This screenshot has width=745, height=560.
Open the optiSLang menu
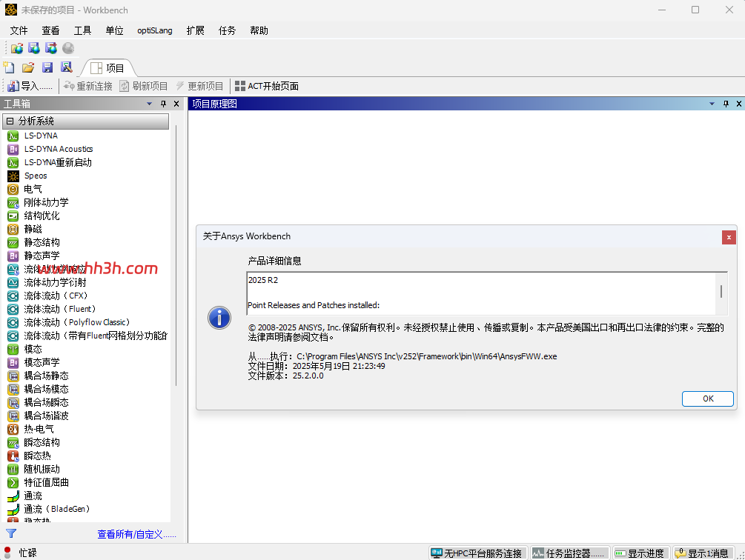pyautogui.click(x=155, y=30)
